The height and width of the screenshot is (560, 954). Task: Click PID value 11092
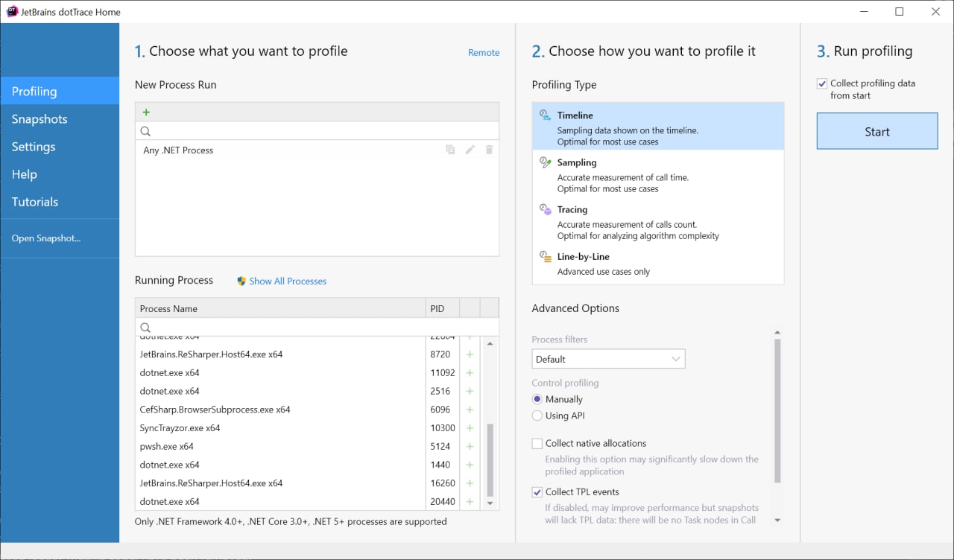click(443, 373)
